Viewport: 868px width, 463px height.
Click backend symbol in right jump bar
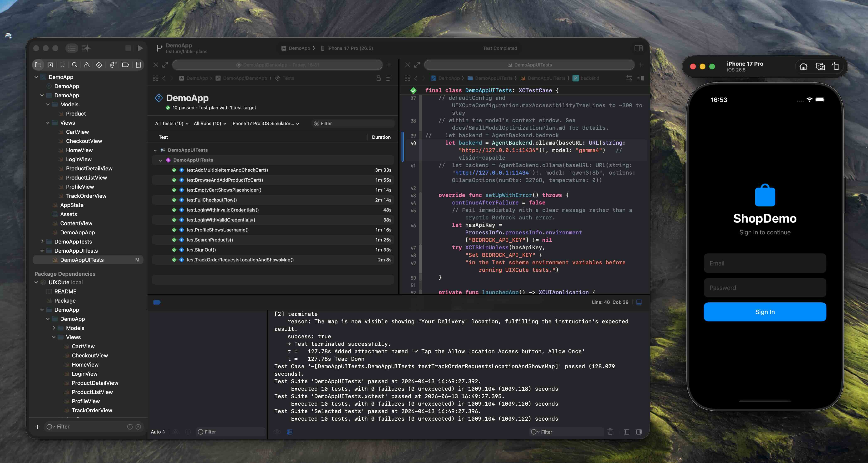586,78
